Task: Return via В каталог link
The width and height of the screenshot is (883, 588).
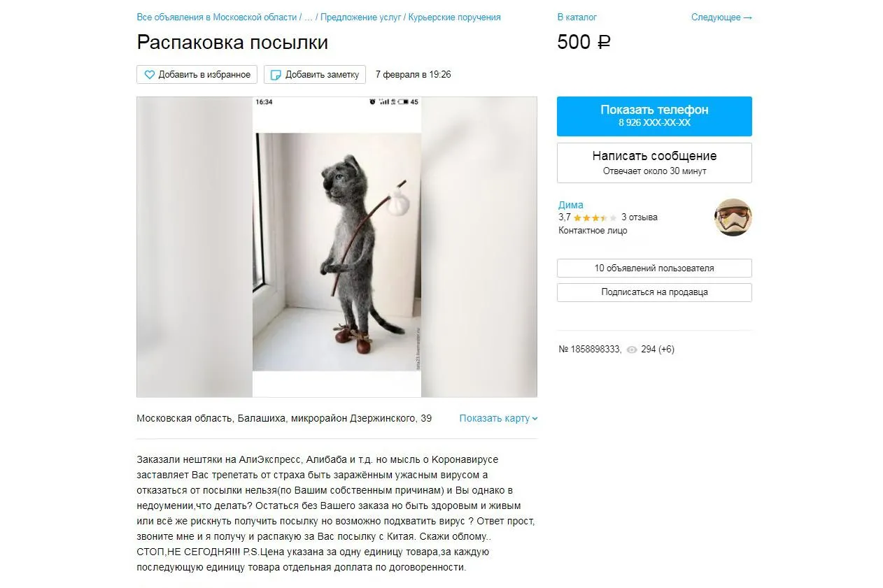Action: [577, 17]
